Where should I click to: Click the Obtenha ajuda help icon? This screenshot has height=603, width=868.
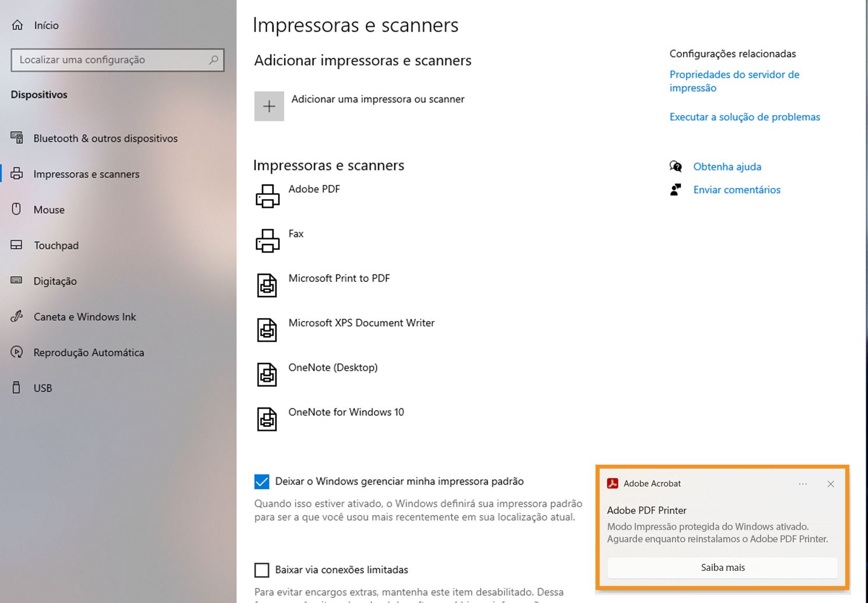[x=675, y=166]
